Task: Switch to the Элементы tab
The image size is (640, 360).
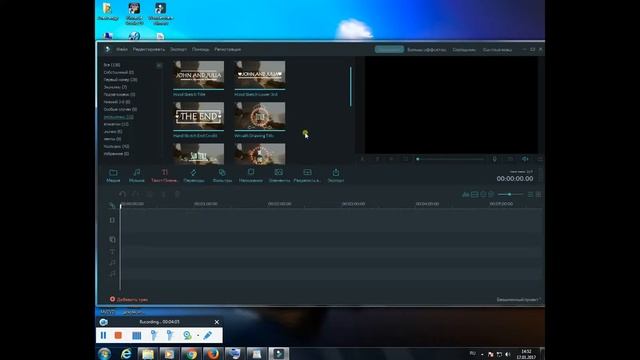Action: (x=279, y=176)
